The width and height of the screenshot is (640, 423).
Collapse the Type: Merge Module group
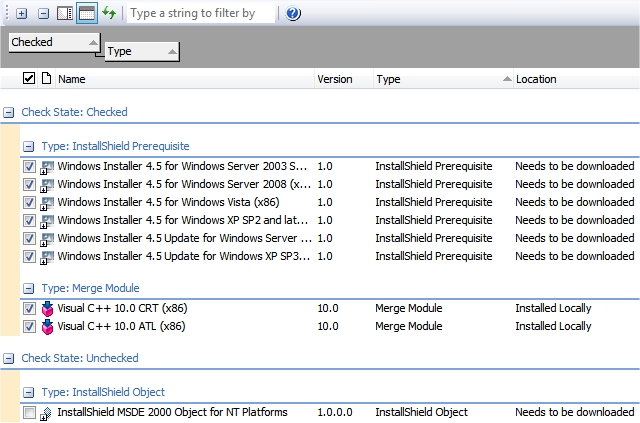[29, 289]
